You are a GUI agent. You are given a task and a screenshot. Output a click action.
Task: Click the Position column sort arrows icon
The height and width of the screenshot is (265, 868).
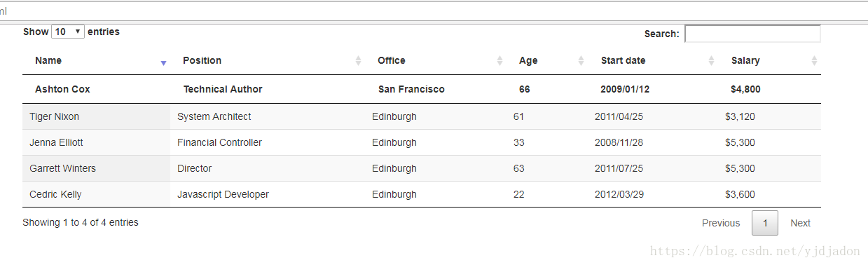point(359,61)
